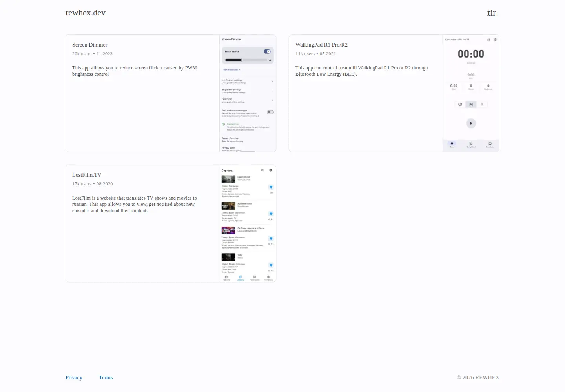Open Новинки tab in LostFilm preview
Screen dimensions: 565x392
point(226,278)
